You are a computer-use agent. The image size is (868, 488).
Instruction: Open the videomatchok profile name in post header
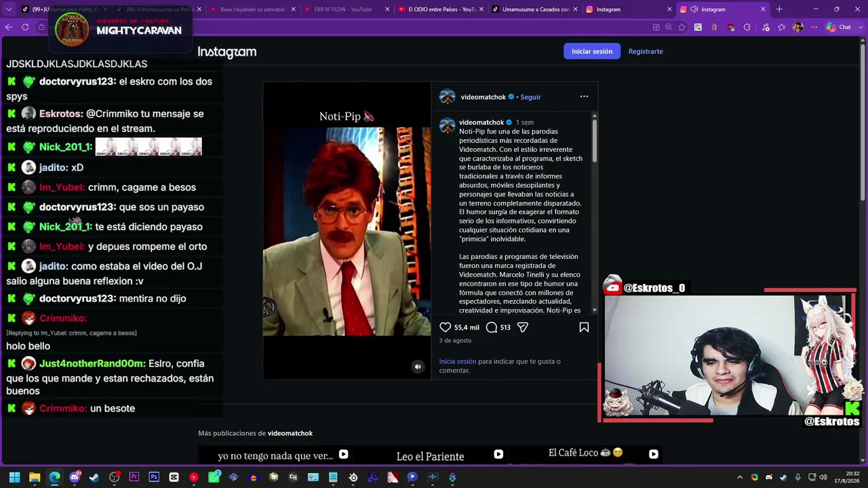click(483, 97)
